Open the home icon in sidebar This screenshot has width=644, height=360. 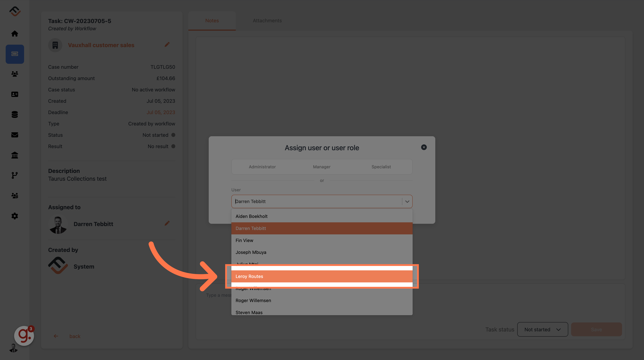15,33
